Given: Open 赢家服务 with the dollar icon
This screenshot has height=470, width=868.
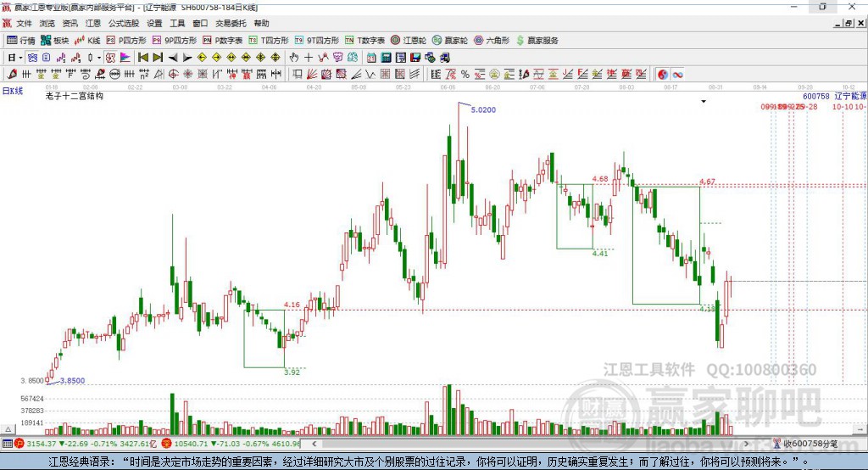Looking at the screenshot, I should [537, 41].
